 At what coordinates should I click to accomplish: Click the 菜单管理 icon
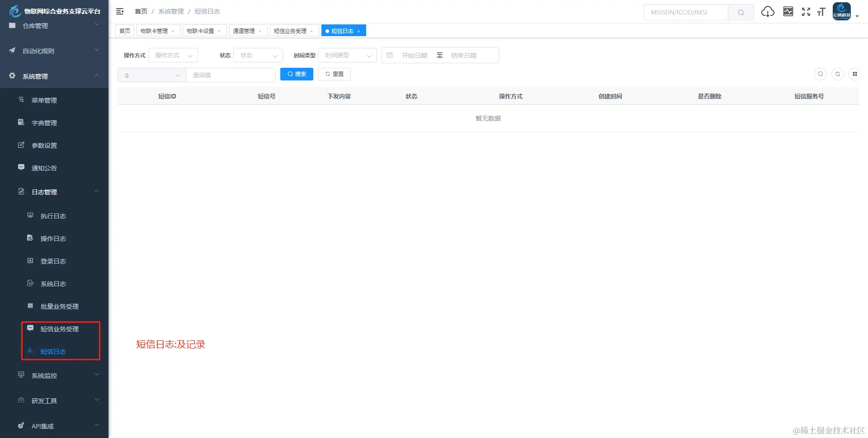(x=21, y=99)
